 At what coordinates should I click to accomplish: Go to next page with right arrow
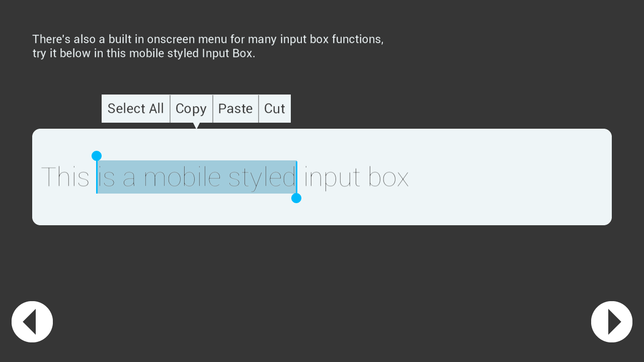coord(612,322)
